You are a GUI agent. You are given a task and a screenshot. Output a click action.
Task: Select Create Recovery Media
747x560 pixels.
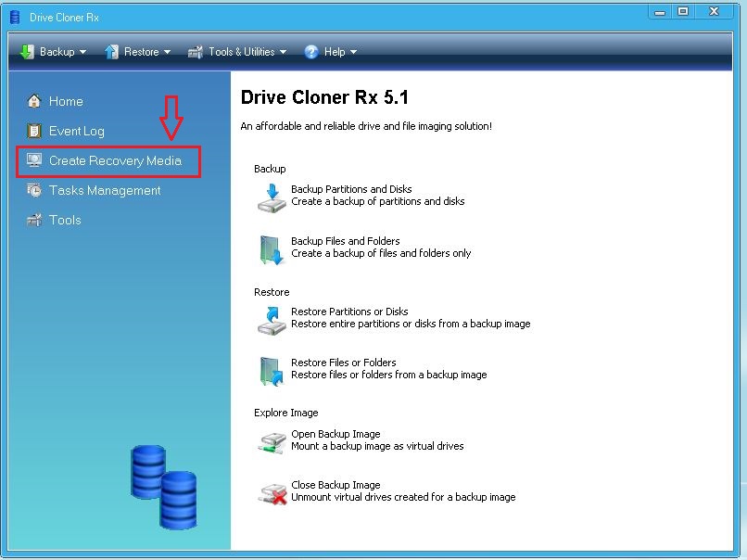pyautogui.click(x=115, y=160)
